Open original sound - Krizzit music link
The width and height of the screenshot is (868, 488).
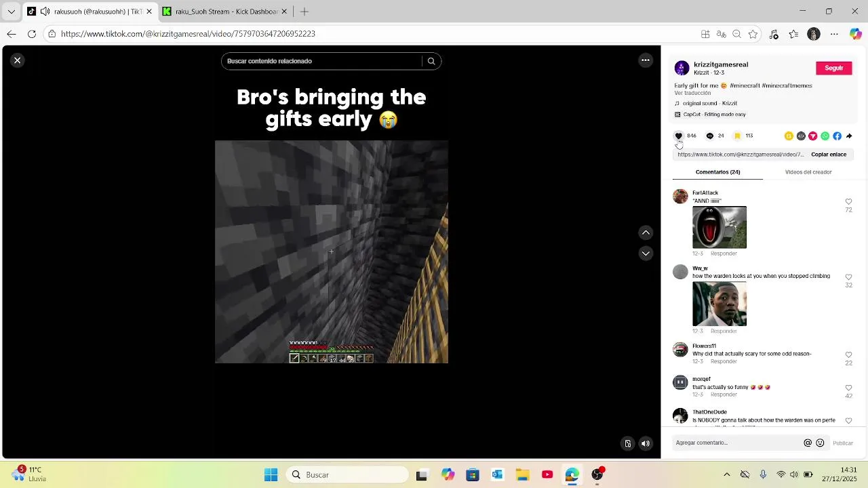(x=709, y=104)
